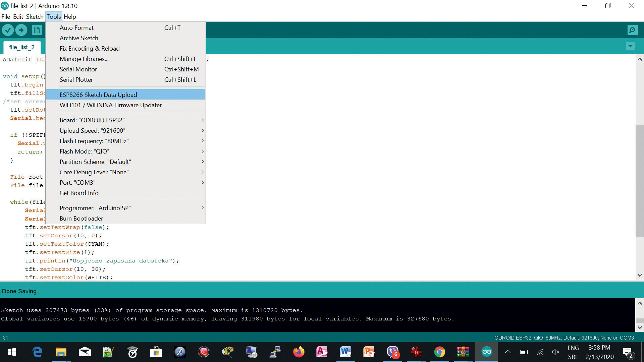Screen dimensions: 644x362
Task: Expand the Core Debug Level submenu
Action: coord(125,172)
